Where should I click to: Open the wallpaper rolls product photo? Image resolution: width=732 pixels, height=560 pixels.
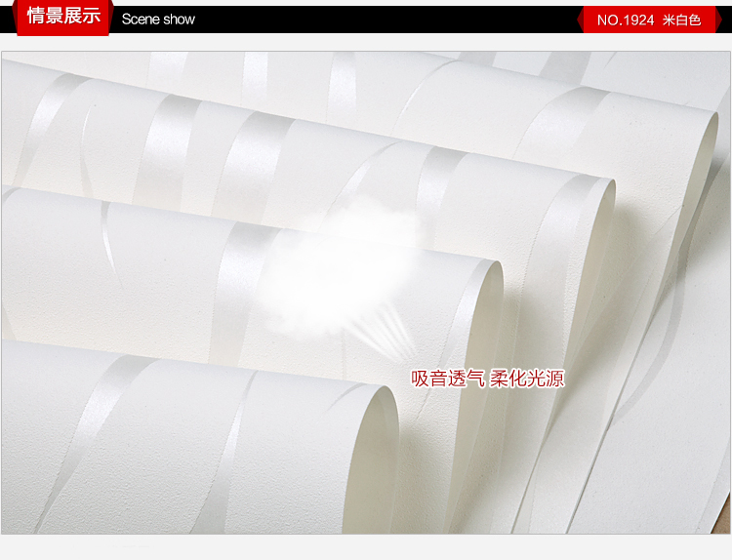coord(366,293)
